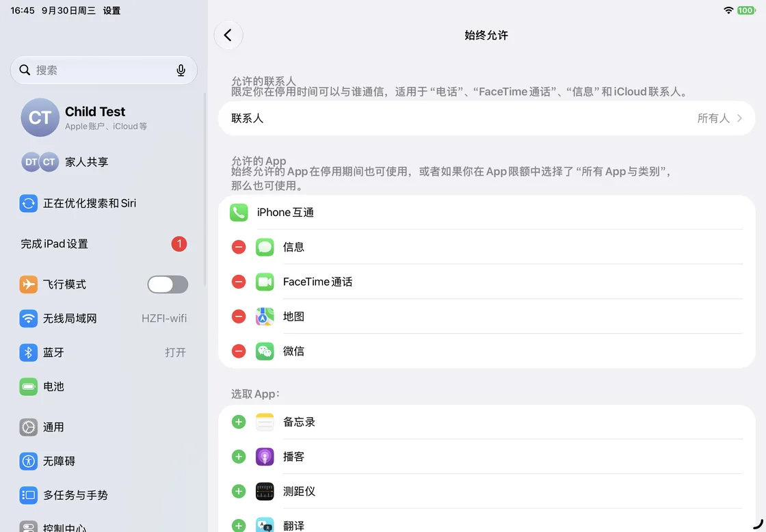The height and width of the screenshot is (532, 766).
Task: Click the red badge showing 1
Action: (179, 243)
